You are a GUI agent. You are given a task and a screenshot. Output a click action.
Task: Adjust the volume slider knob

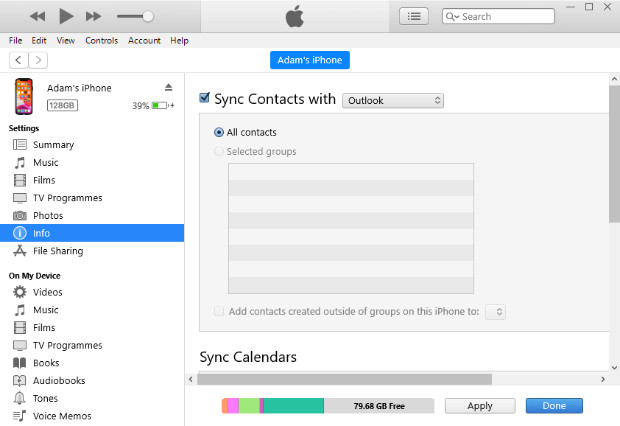(148, 16)
